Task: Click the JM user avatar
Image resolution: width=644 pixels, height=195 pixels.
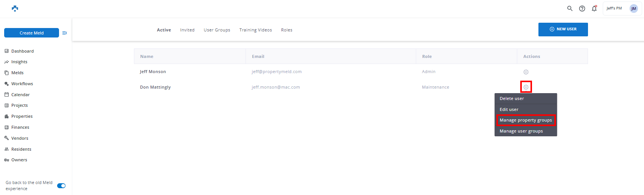Action: click(x=633, y=8)
